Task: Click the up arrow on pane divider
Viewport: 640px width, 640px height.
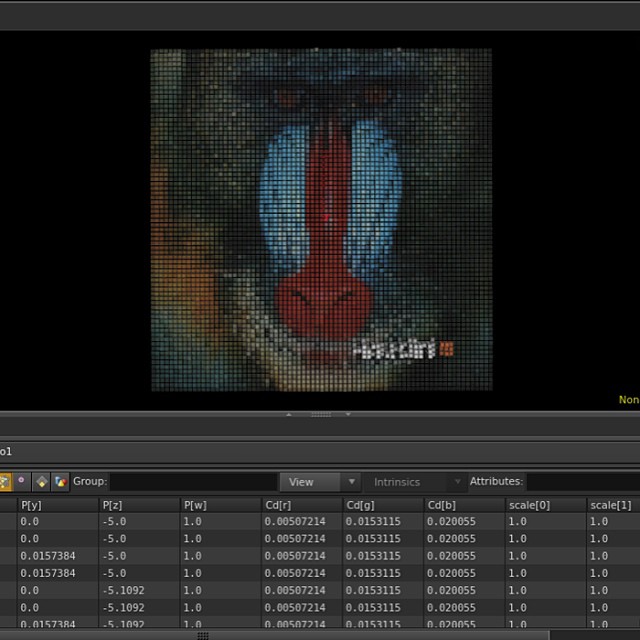Action: [x=289, y=414]
